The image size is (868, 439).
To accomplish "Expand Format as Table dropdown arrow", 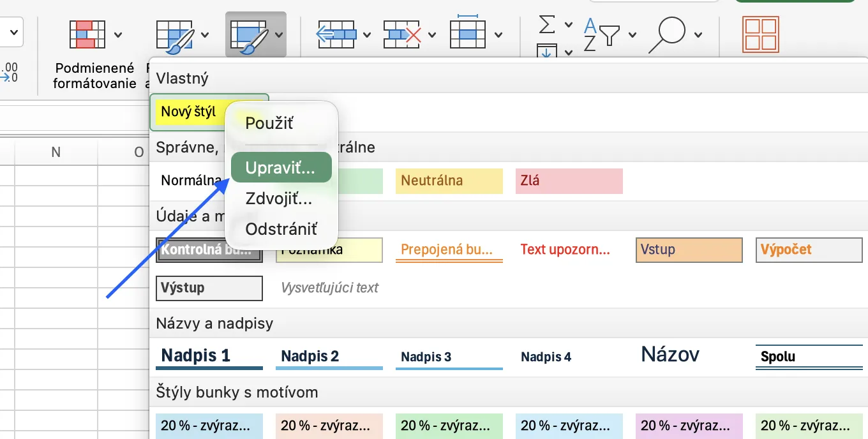I will 204,35.
